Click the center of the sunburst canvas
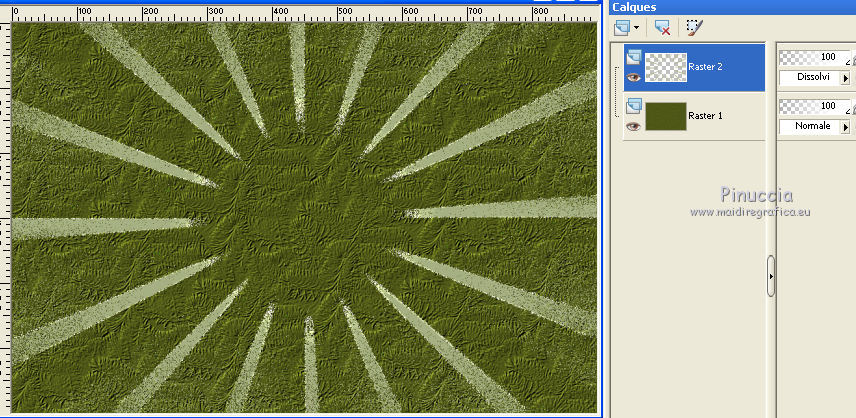856x418 pixels. click(304, 217)
